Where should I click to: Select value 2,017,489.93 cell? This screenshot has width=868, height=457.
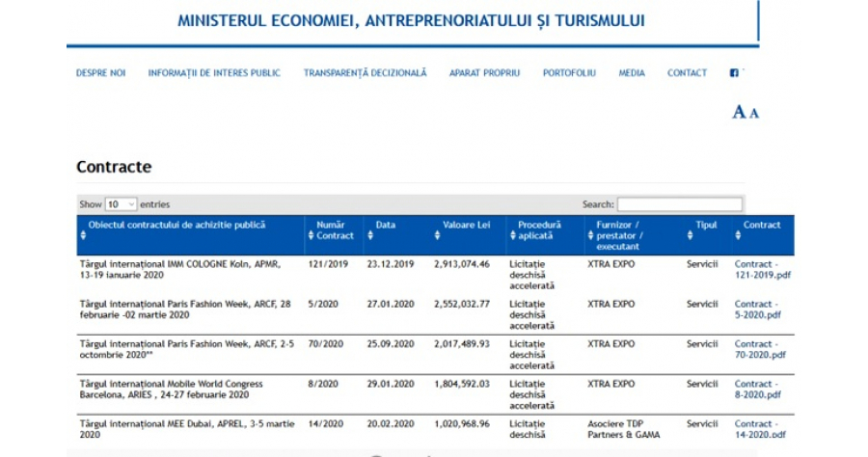[x=462, y=343]
